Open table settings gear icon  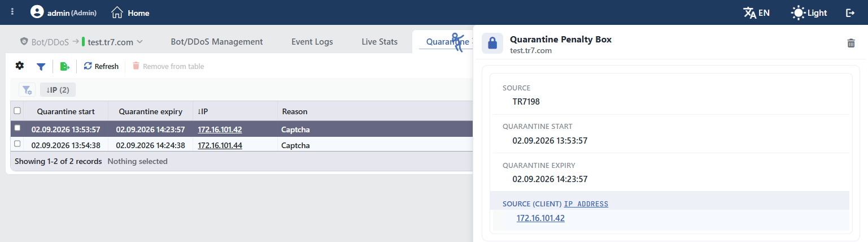[x=20, y=66]
